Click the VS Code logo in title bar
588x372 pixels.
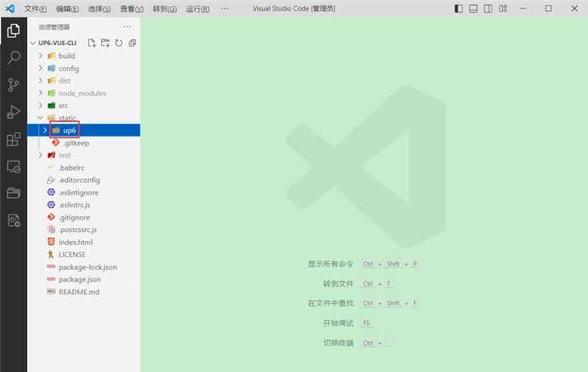10,8
